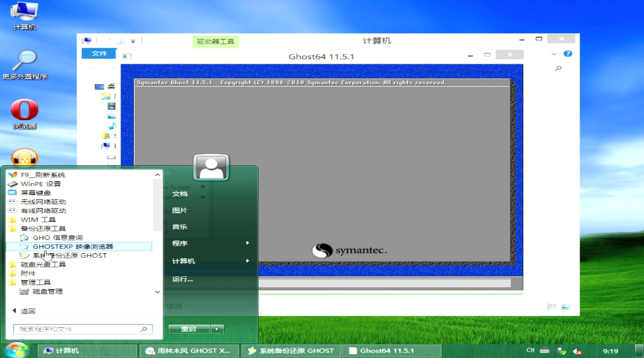Image resolution: width=644 pixels, height=358 pixels.
Task: Expand the ribbon with the chevron arrow
Action: point(553,54)
